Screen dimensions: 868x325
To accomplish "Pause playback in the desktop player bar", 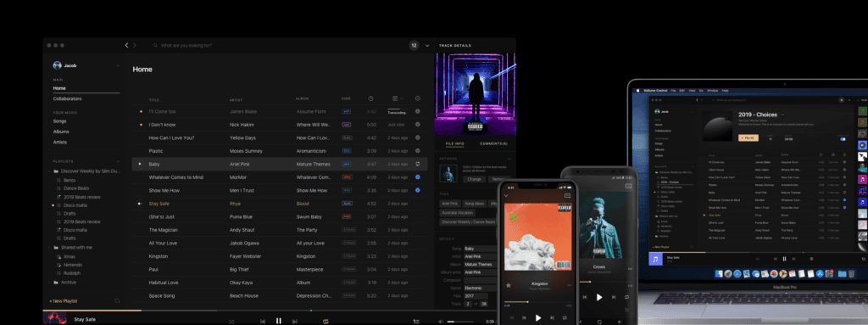I will click(278, 321).
